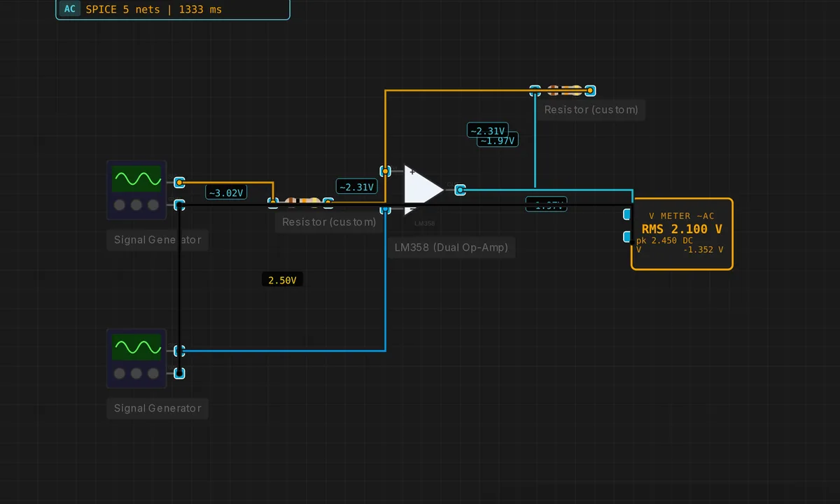This screenshot has width=840, height=504.
Task: Select the lower Signal Generator's waveform screen
Action: click(136, 347)
